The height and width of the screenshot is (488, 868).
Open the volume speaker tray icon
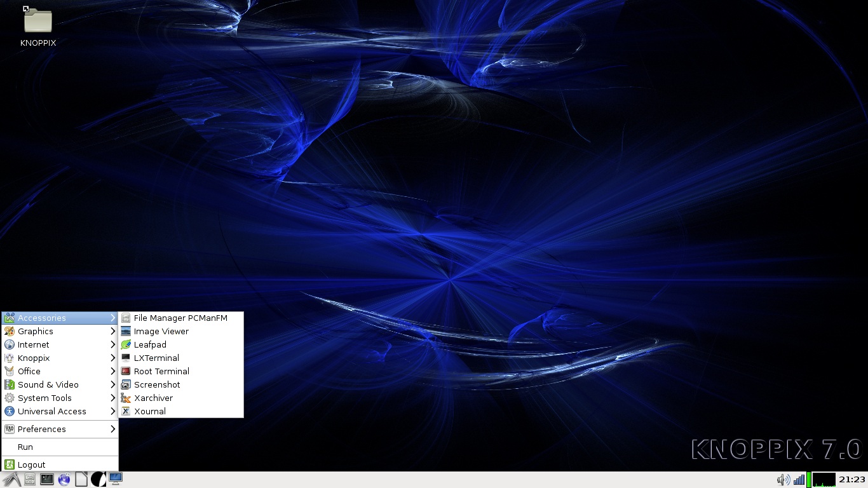click(783, 480)
